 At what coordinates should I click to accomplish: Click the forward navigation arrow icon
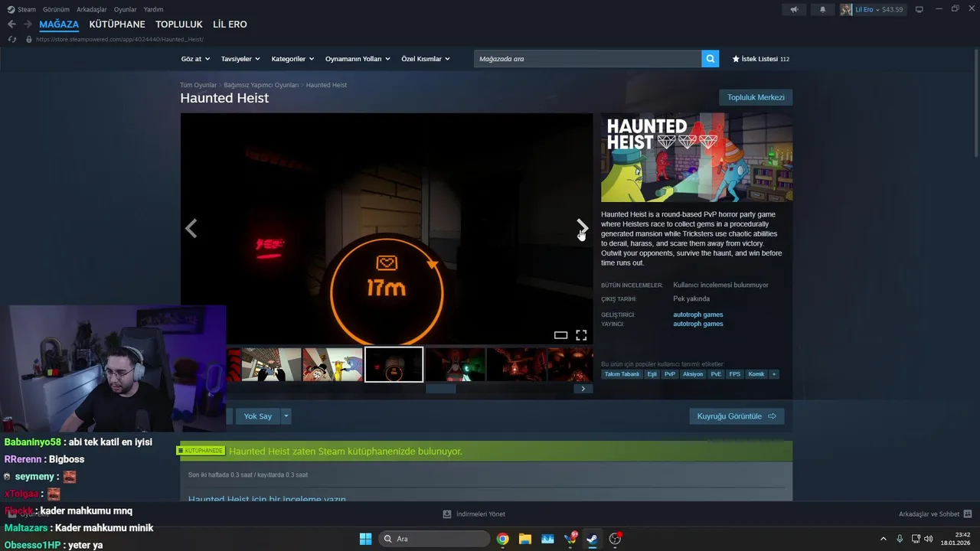pyautogui.click(x=28, y=24)
